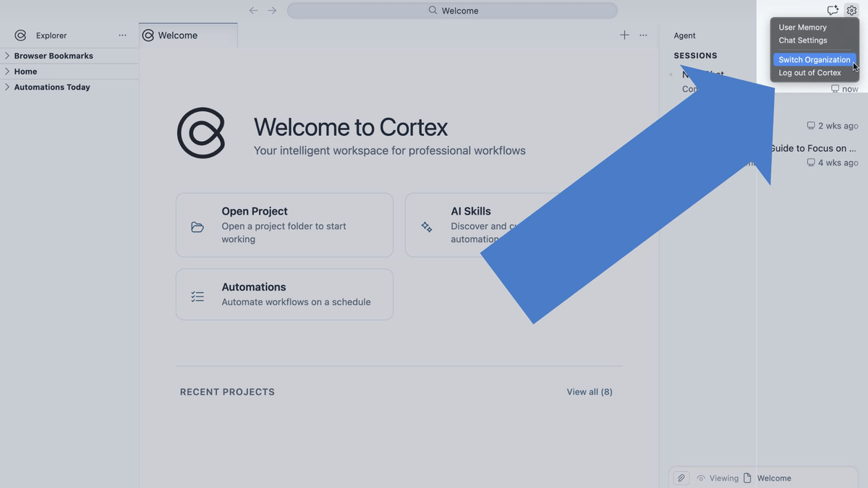This screenshot has width=868, height=488.
Task: Click the Explorer panel title
Action: click(x=51, y=35)
